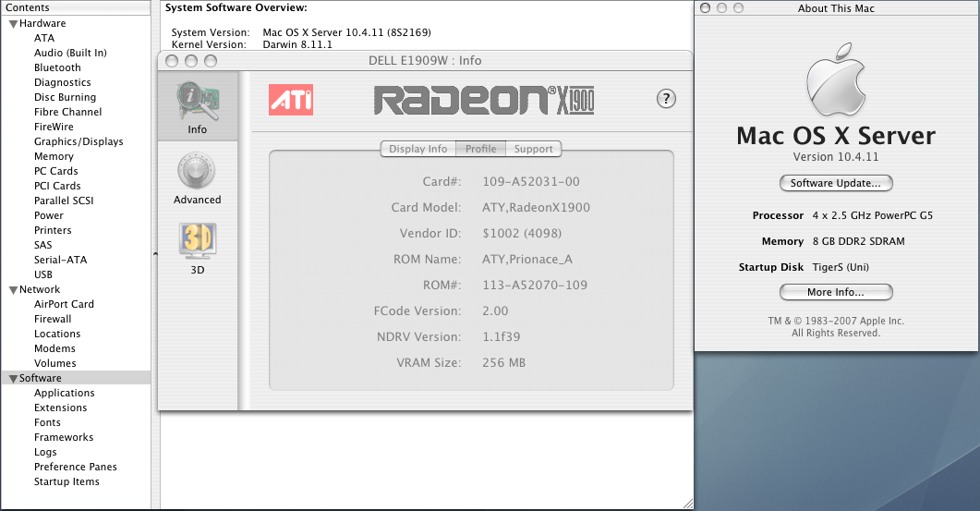Collapse the Hardware section triangle
This screenshot has width=980, height=511.
(x=13, y=24)
